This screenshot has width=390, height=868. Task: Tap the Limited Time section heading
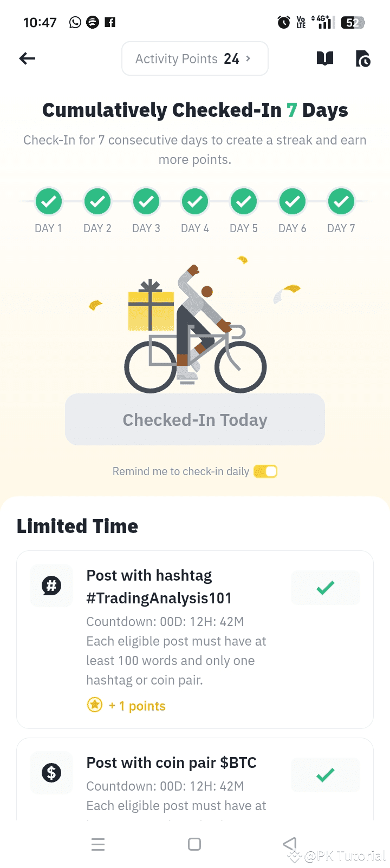tap(77, 526)
